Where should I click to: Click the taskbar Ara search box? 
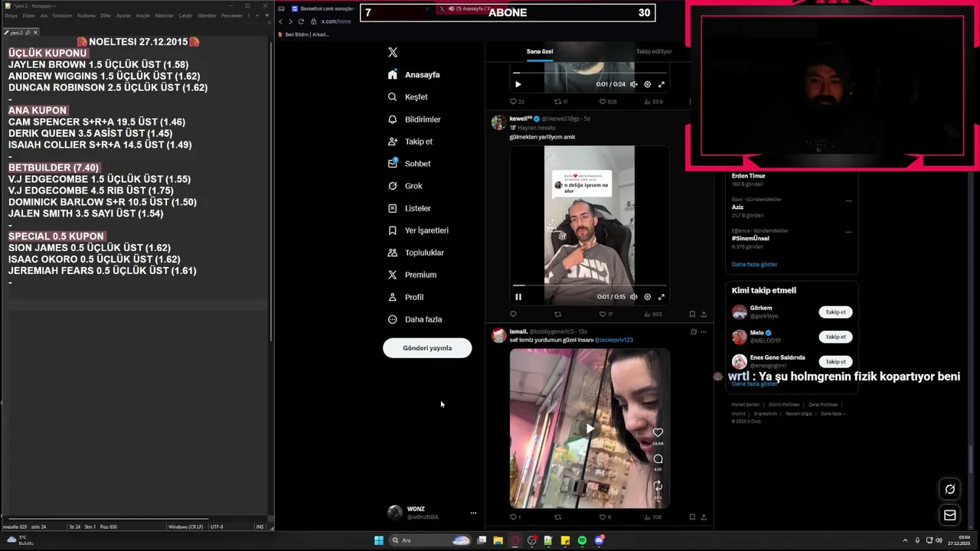[x=431, y=540]
